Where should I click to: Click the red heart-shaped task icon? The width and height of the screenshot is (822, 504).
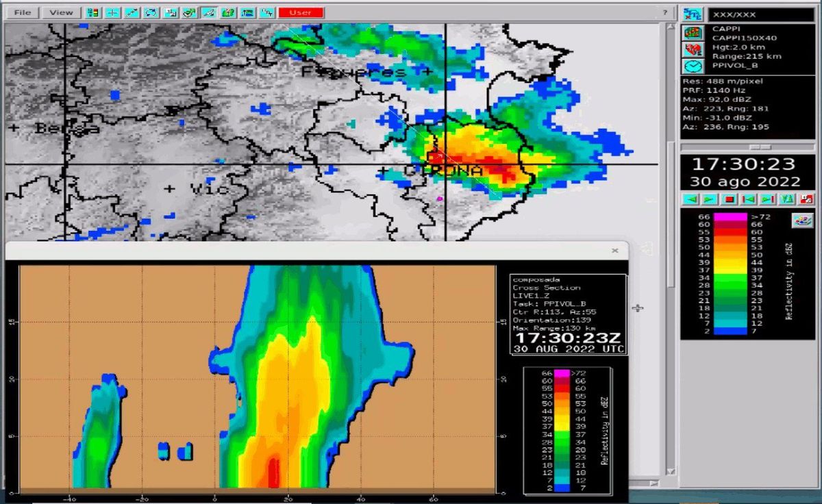[693, 49]
